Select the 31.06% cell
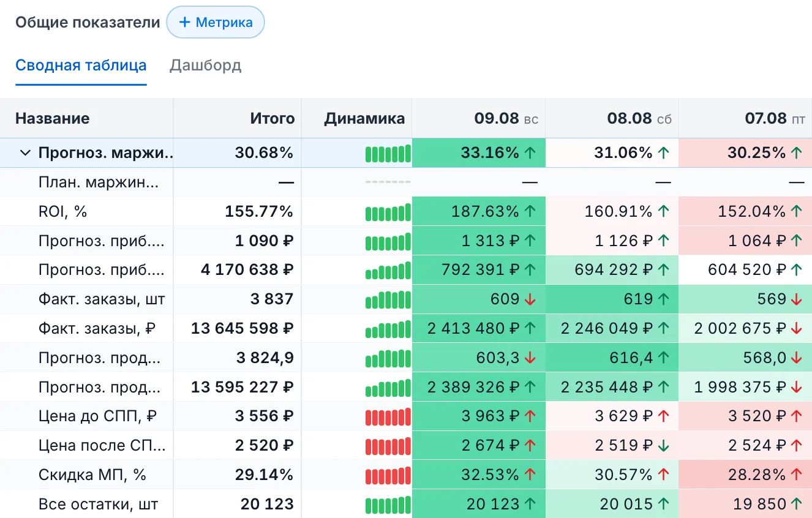The width and height of the screenshot is (812, 518). [612, 153]
